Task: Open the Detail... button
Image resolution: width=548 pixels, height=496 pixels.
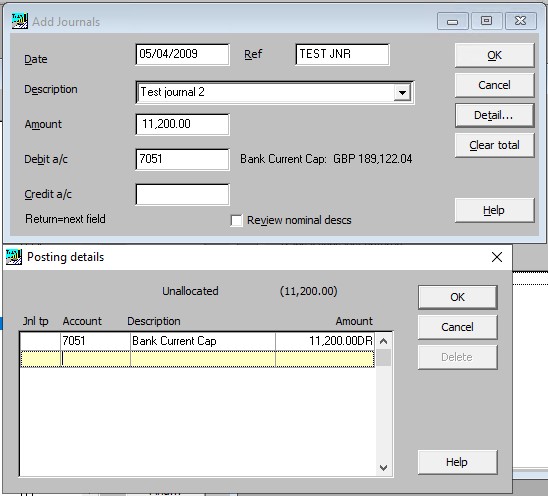Action: pos(494,115)
